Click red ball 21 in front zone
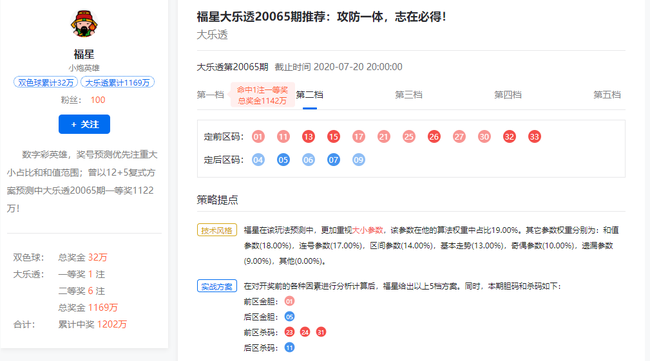Viewport: 650px width, 361px height. tap(383, 137)
